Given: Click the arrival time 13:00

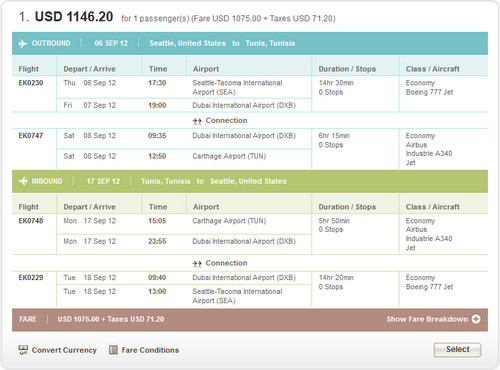Looking at the screenshot, I should tap(157, 291).
